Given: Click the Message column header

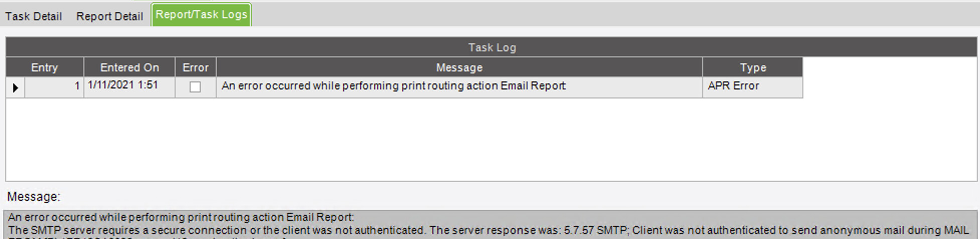Looking at the screenshot, I should click(459, 67).
